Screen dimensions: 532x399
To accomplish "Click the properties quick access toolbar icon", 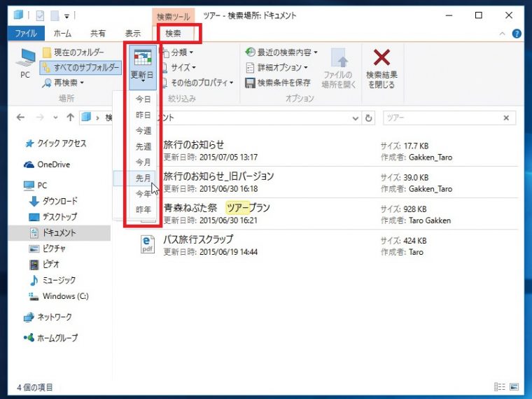I will point(40,15).
